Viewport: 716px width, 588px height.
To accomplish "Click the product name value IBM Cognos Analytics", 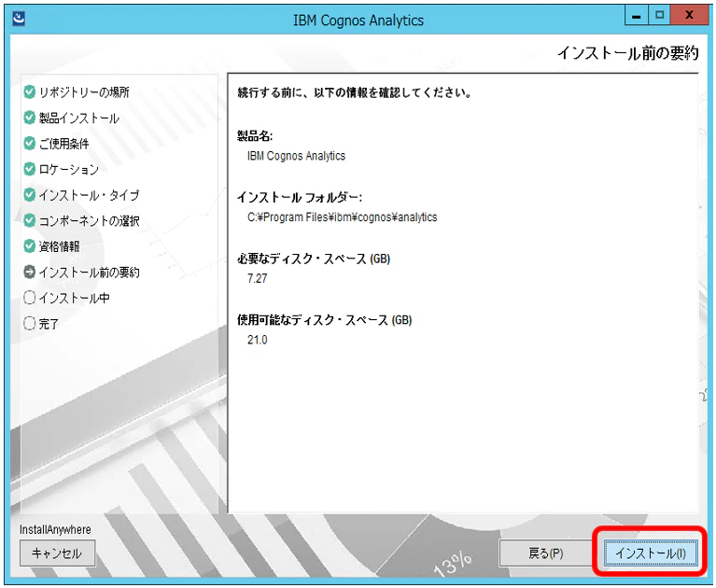I will pos(296,156).
